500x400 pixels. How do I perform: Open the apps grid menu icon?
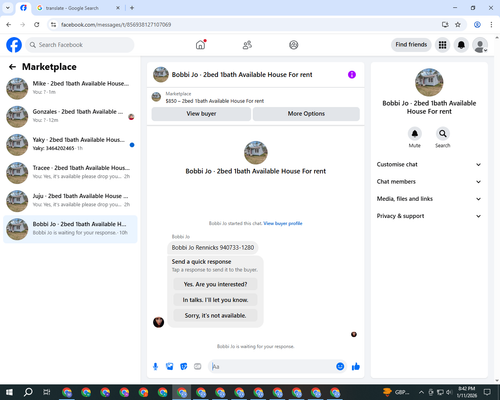pyautogui.click(x=442, y=45)
